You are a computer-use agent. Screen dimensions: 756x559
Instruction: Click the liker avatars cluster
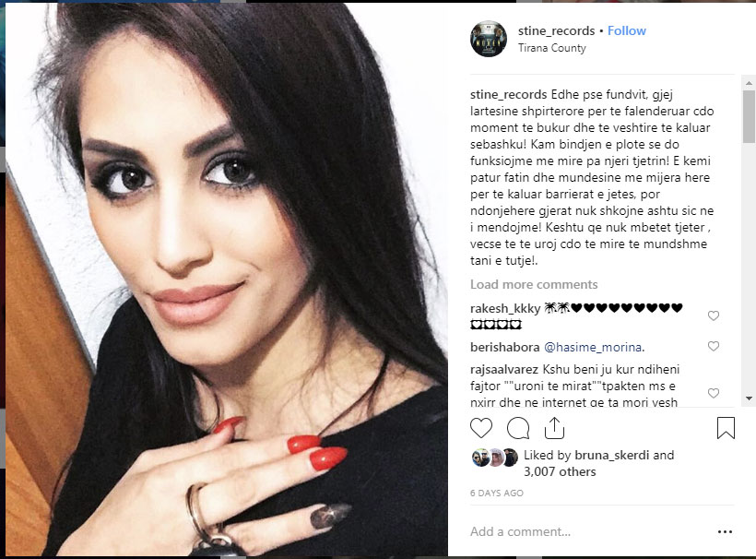point(495,458)
